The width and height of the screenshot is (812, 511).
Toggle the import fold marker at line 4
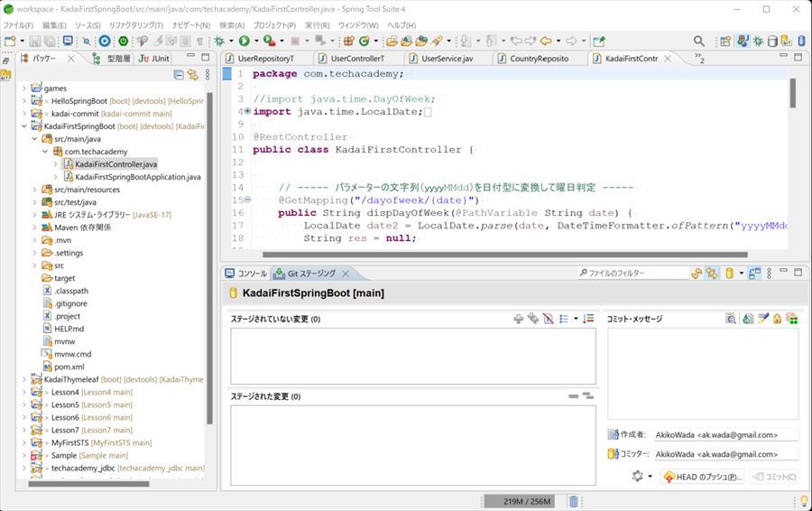pyautogui.click(x=248, y=112)
